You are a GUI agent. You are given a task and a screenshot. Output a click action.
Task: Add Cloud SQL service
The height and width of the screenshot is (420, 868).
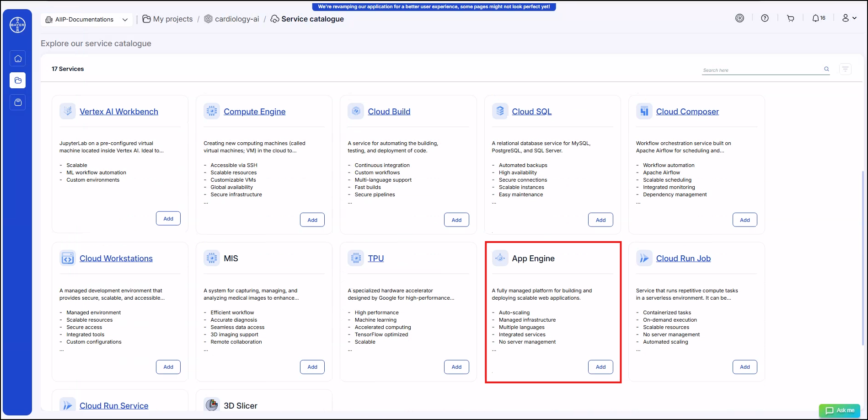click(x=600, y=220)
